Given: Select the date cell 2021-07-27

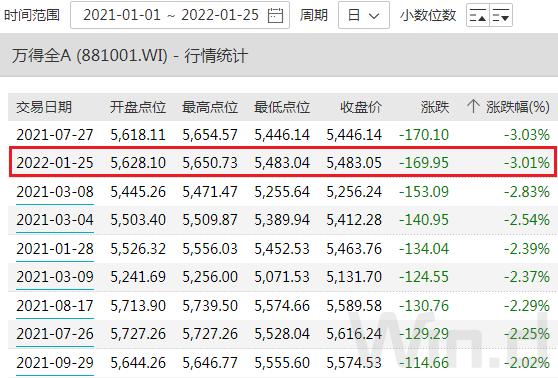Looking at the screenshot, I should pyautogui.click(x=55, y=135).
